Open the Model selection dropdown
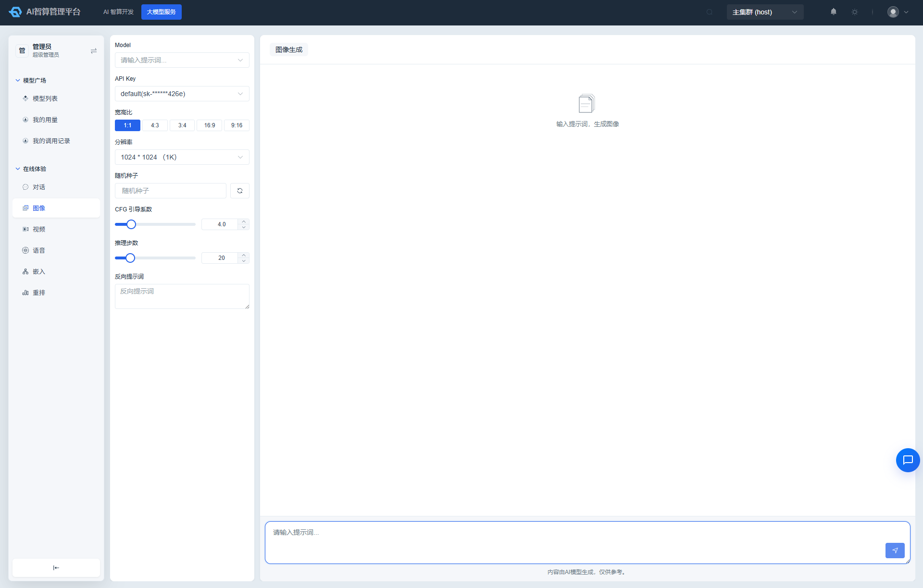The width and height of the screenshot is (923, 588). tap(182, 60)
